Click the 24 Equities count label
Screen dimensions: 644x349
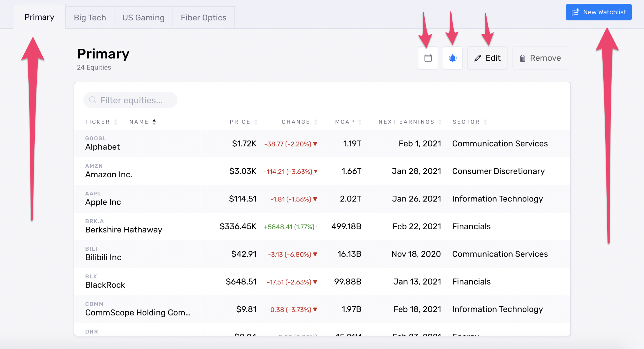(94, 67)
